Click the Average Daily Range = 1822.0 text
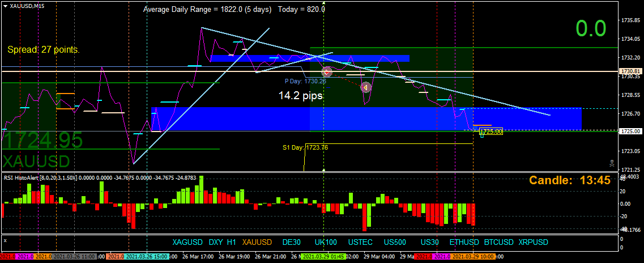 click(207, 10)
